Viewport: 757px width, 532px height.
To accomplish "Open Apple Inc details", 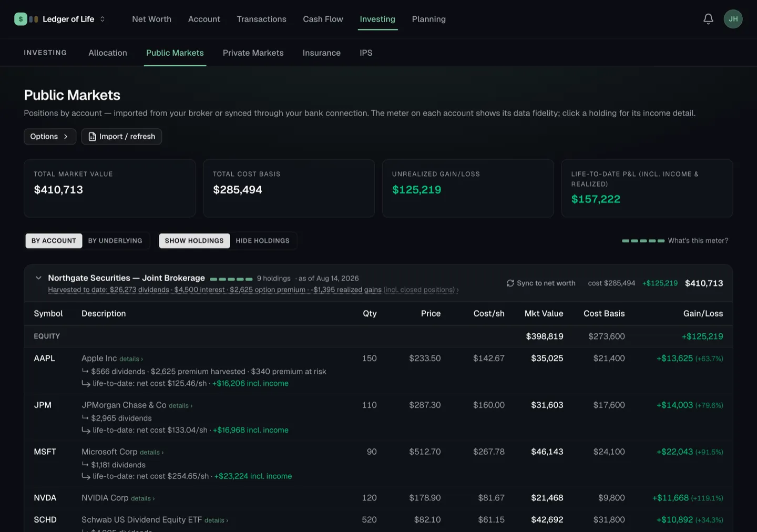I will click(x=131, y=359).
